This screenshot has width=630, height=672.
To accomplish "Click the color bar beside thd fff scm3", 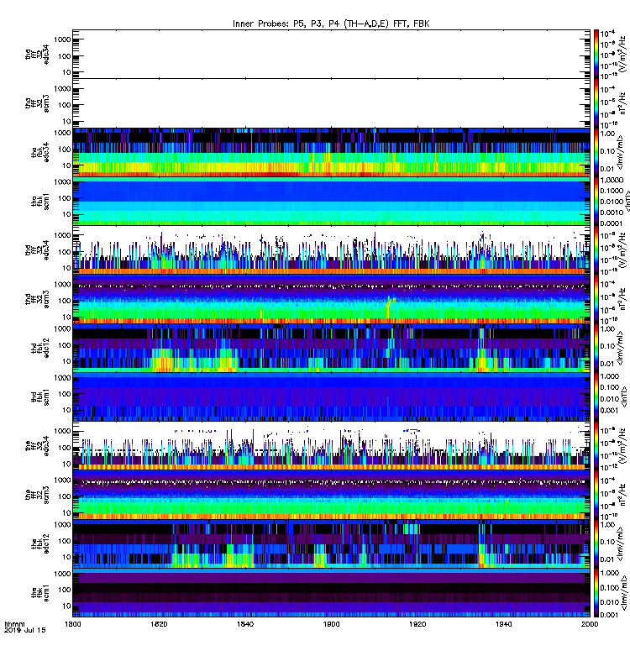I will [596, 299].
